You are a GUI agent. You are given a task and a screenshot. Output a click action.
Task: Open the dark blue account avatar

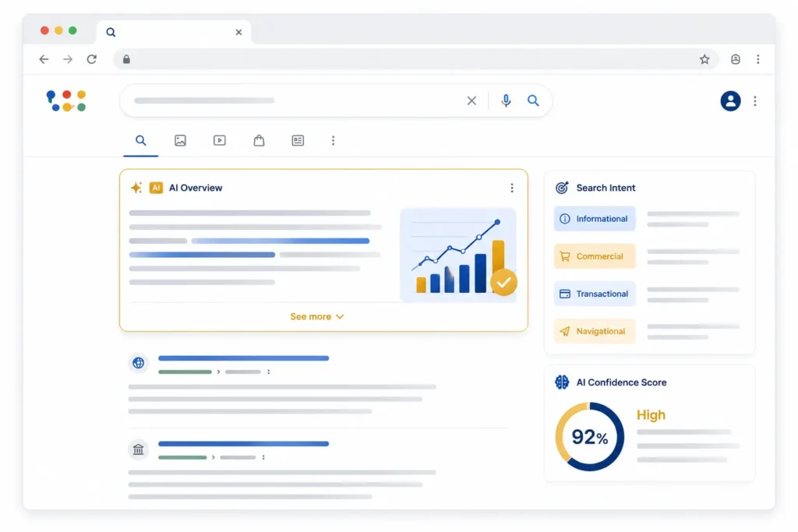(x=730, y=100)
